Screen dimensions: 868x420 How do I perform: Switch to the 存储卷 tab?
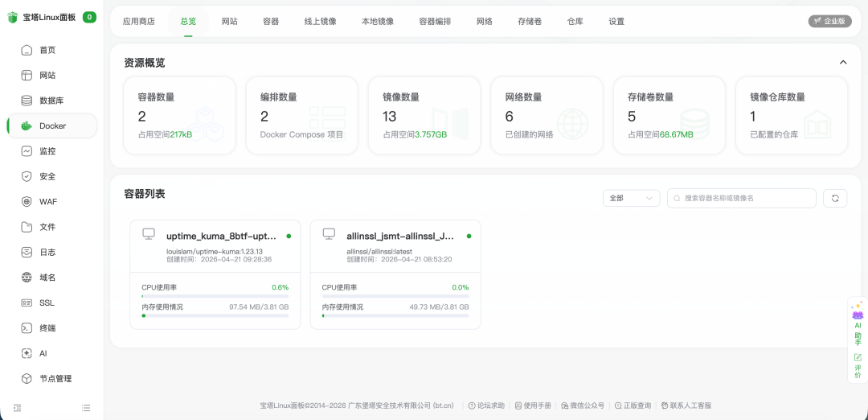coord(530,22)
